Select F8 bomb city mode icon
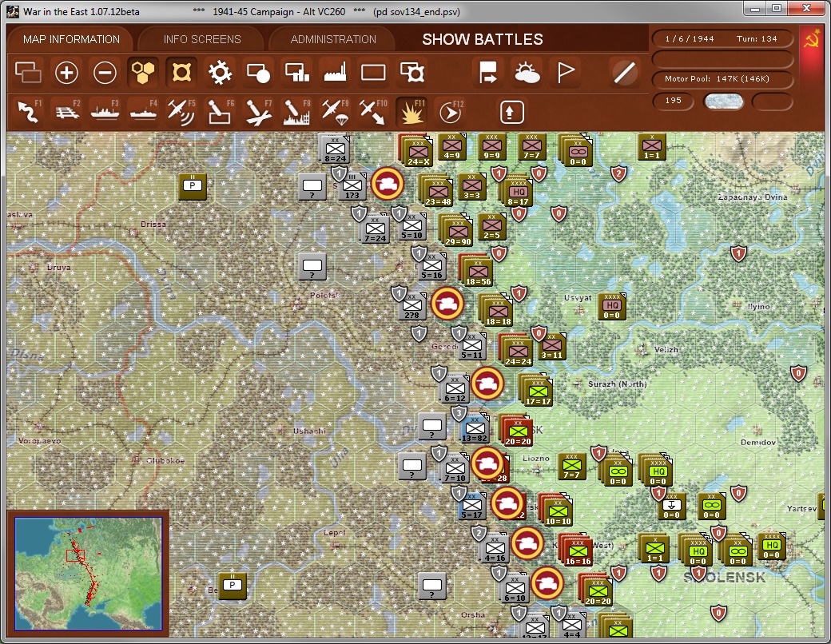This screenshot has height=644, width=831. (x=296, y=111)
